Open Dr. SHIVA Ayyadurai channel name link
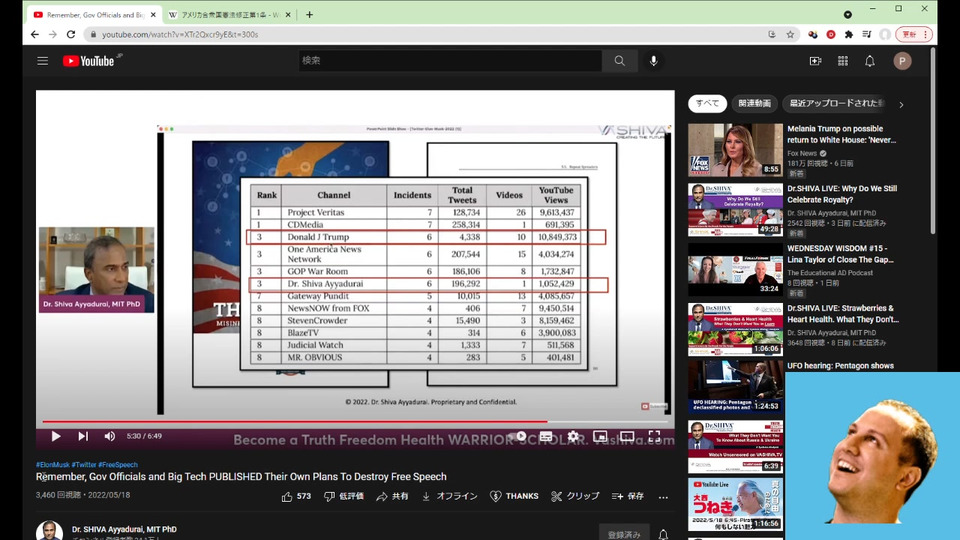This screenshot has width=960, height=540. click(124, 529)
